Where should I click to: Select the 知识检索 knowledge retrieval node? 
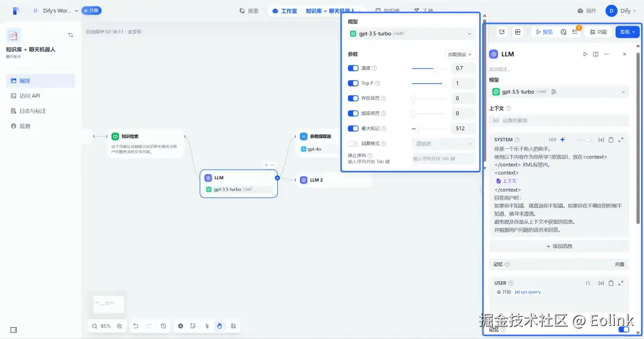tap(145, 144)
